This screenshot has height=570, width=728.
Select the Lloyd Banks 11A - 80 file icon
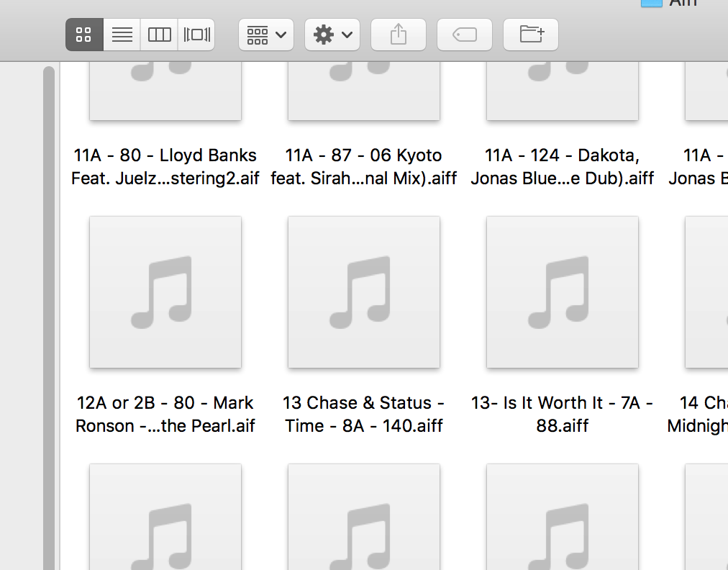coord(165,91)
